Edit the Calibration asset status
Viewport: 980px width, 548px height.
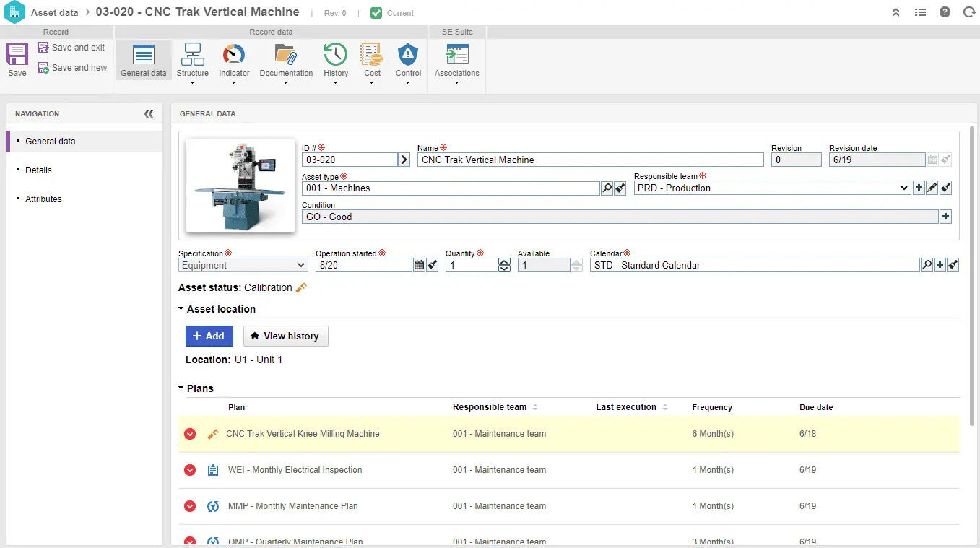(x=300, y=287)
